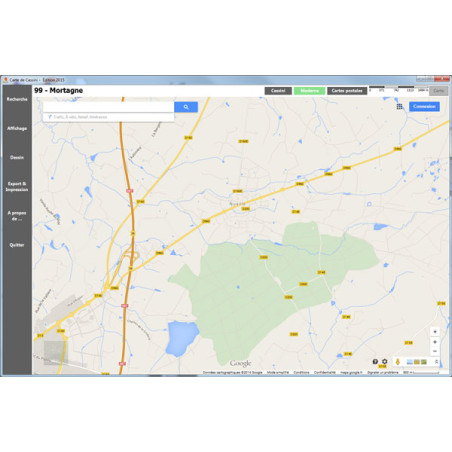The width and height of the screenshot is (452, 452).
Task: Click the Quitter sidebar button
Action: [x=17, y=245]
